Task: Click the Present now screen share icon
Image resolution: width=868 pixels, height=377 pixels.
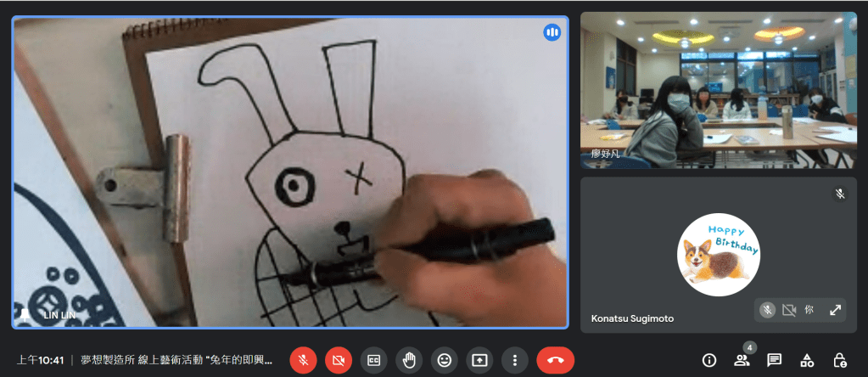Action: coord(479,360)
